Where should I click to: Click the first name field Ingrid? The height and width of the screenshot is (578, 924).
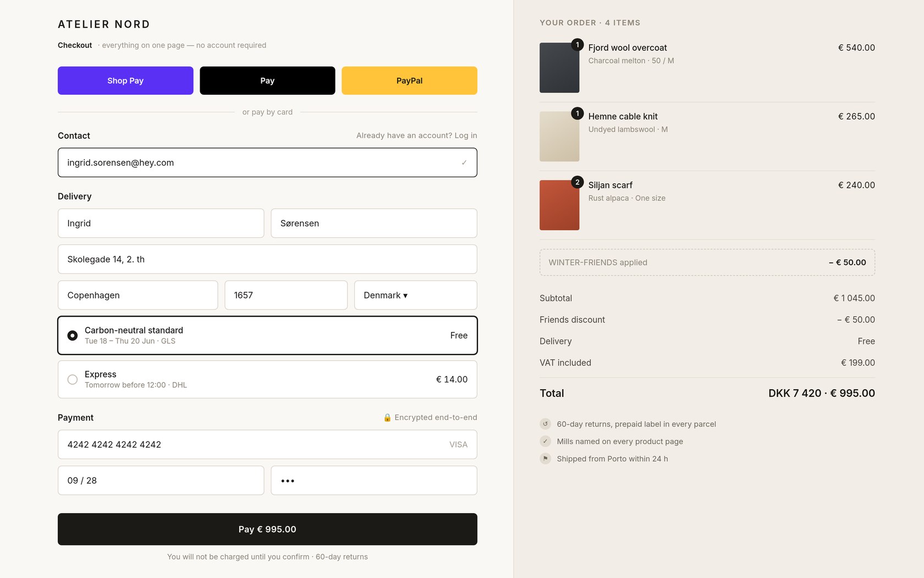[x=161, y=223]
